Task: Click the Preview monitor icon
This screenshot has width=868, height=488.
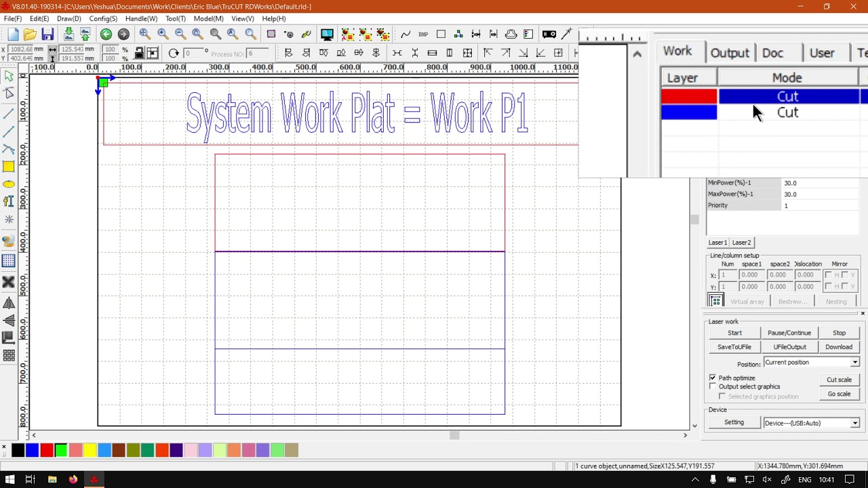Action: coord(327,35)
